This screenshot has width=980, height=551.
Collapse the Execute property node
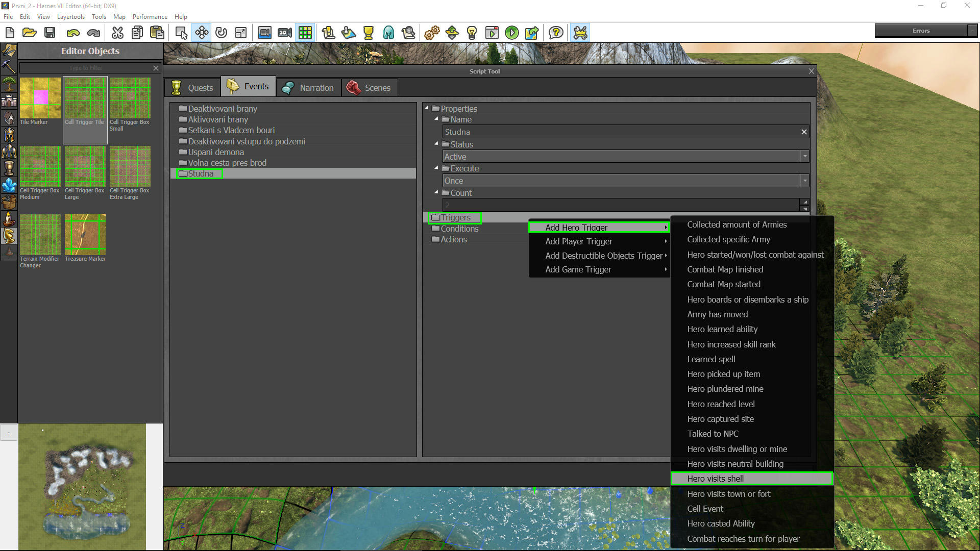pos(436,167)
